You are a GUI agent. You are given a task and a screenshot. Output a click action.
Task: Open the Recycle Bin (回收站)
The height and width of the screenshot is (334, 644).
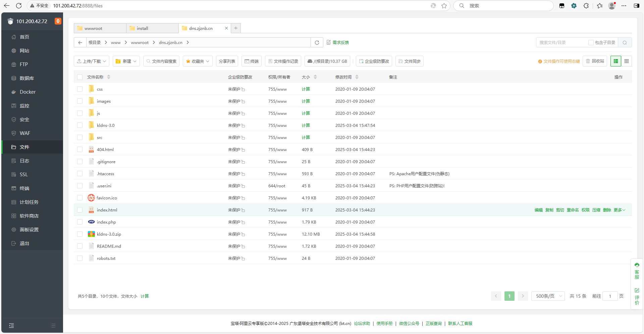[x=595, y=61]
